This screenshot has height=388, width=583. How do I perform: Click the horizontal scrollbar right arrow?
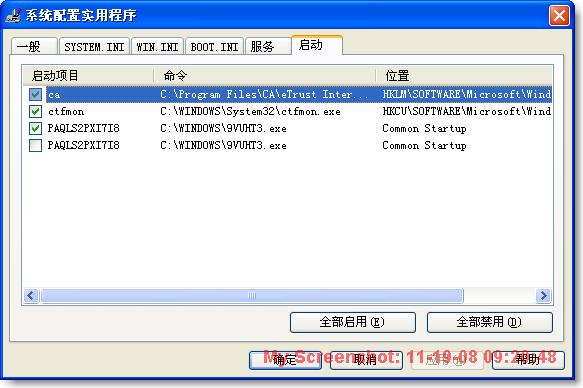(x=543, y=296)
